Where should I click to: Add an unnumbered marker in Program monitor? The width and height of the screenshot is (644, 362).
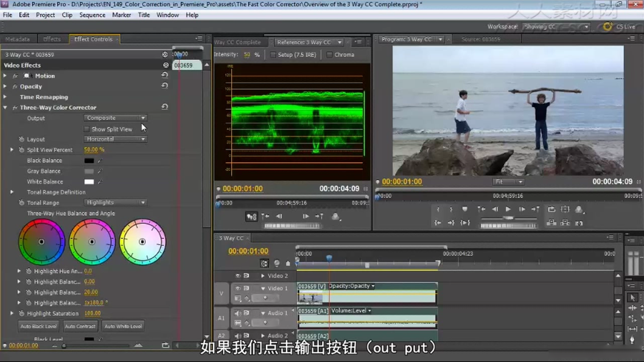click(464, 209)
